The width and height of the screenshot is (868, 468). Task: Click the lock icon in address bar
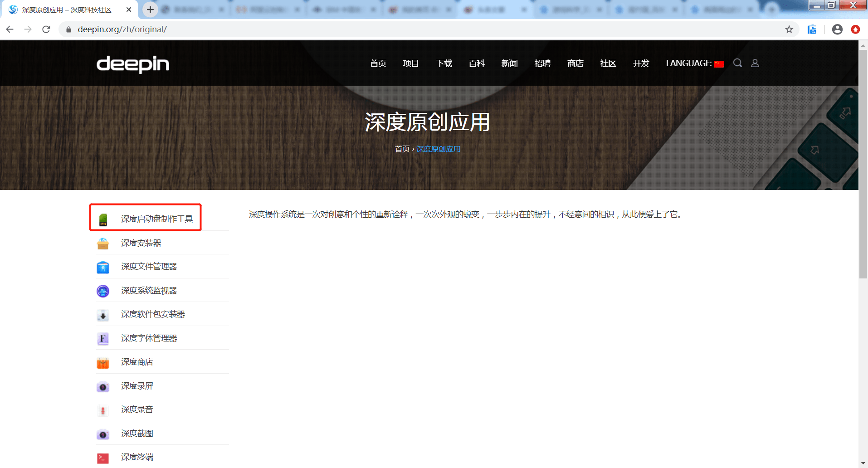[x=69, y=29]
